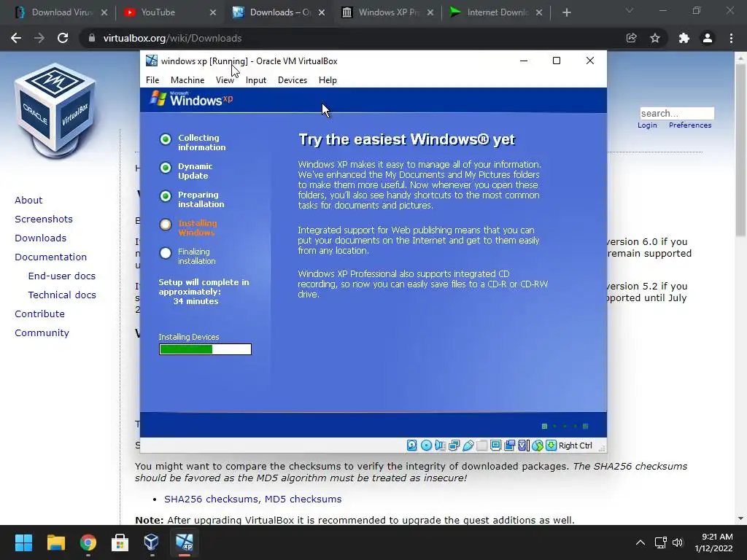
Task: Click the shared folders status icon
Action: point(481,446)
